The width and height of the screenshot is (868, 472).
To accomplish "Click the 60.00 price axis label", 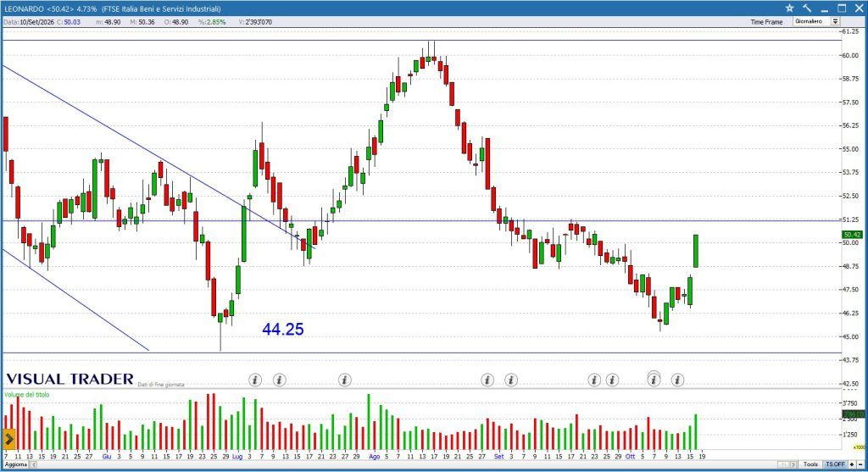I will [x=850, y=55].
